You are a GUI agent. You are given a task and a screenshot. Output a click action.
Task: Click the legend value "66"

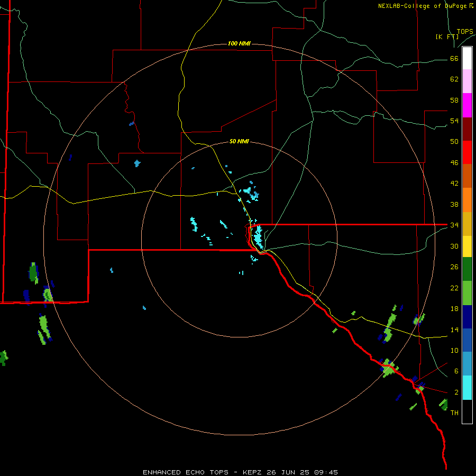point(454,59)
